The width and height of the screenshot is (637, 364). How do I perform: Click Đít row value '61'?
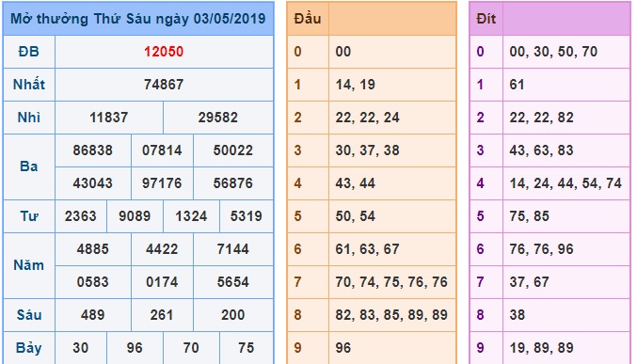(518, 85)
